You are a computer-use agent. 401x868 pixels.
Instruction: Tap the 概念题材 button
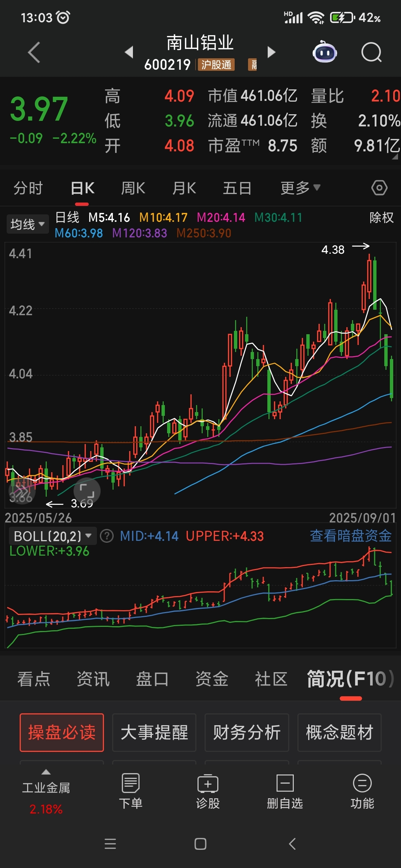(339, 733)
